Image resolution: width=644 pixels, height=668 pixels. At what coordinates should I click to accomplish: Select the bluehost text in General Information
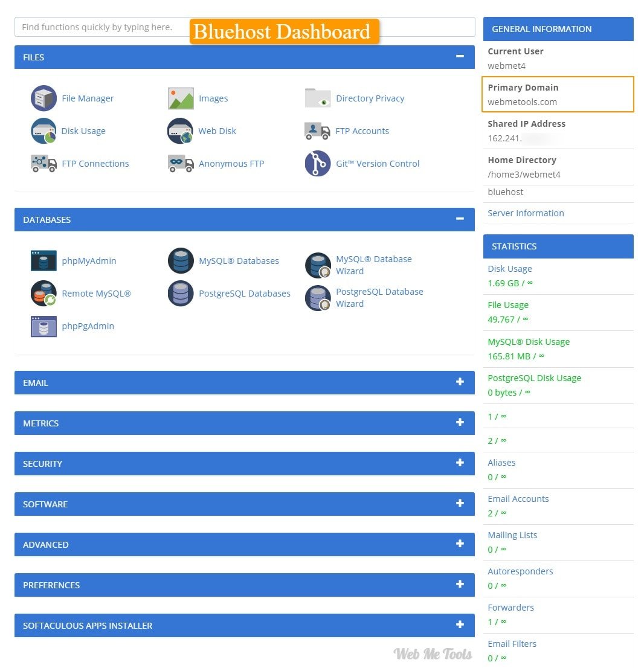[x=506, y=192]
